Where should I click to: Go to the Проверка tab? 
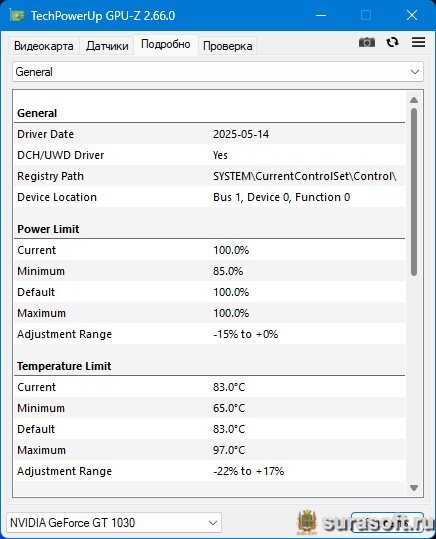coord(227,46)
